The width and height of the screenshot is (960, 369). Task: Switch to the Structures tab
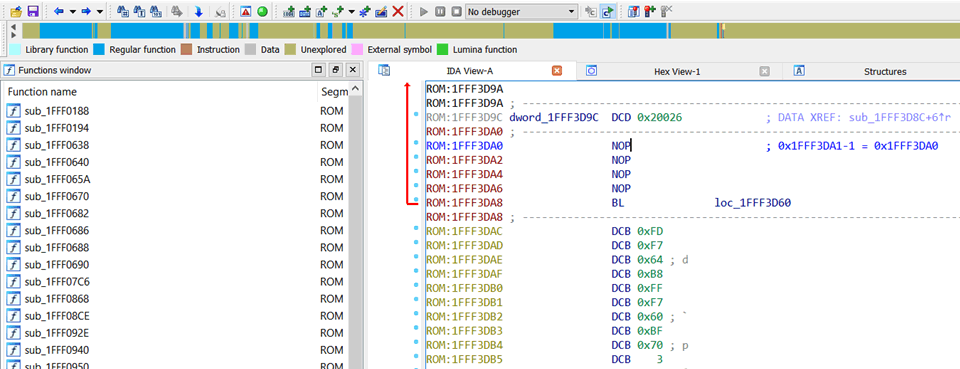885,72
